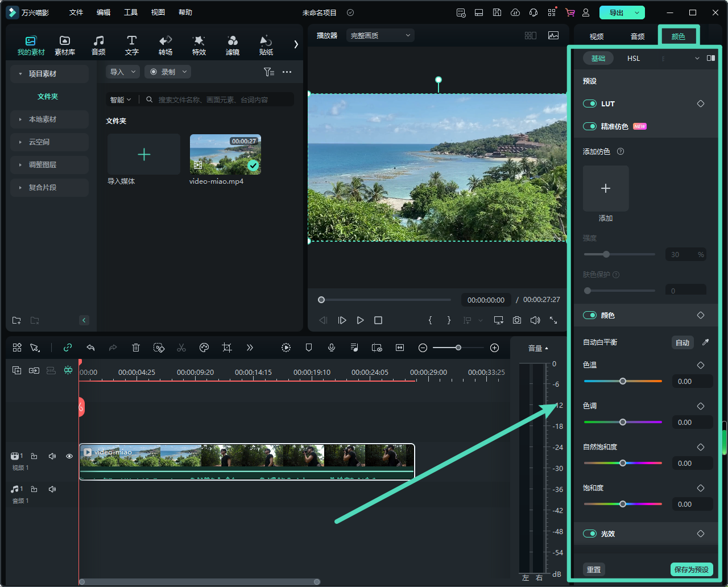Screen dimensions: 728x587
Task: Switch to the 音频 tab
Action: 638,36
